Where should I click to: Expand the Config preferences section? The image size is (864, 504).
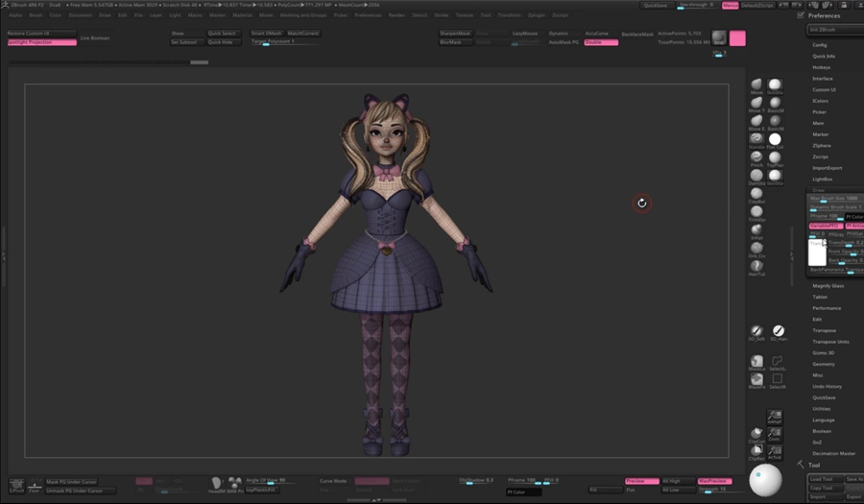coord(820,45)
